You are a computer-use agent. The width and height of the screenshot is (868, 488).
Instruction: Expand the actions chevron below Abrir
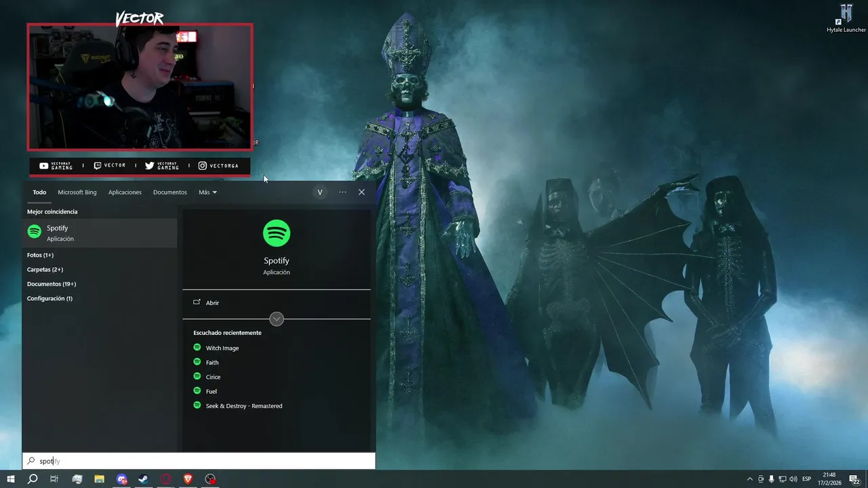tap(277, 319)
